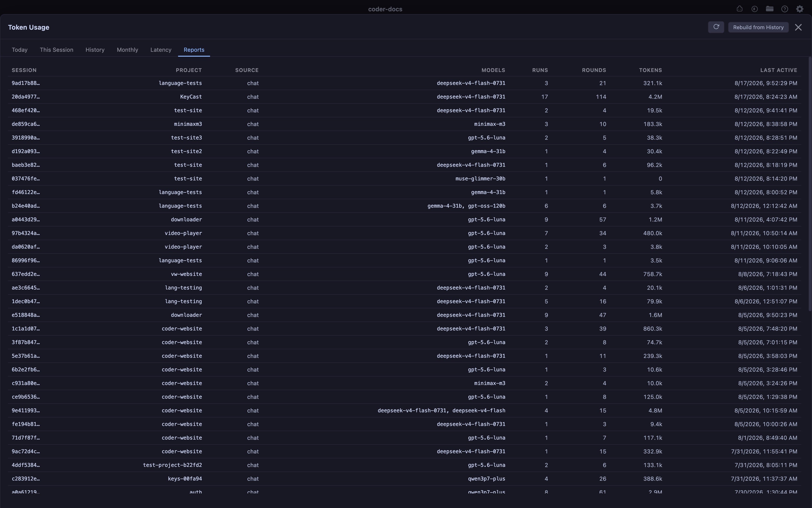Click the circled B icon in title bar
The height and width of the screenshot is (508, 812).
pos(755,9)
